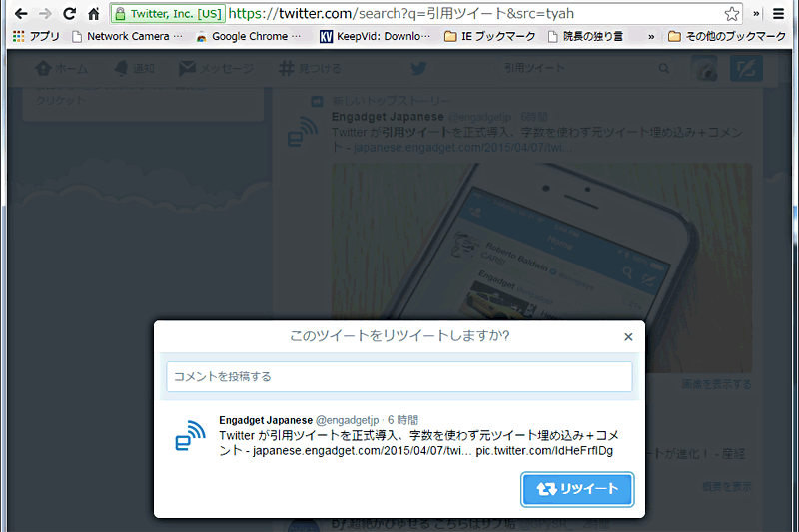Open the Network Camera bookmark
This screenshot has height=532, width=799.
pyautogui.click(x=128, y=36)
